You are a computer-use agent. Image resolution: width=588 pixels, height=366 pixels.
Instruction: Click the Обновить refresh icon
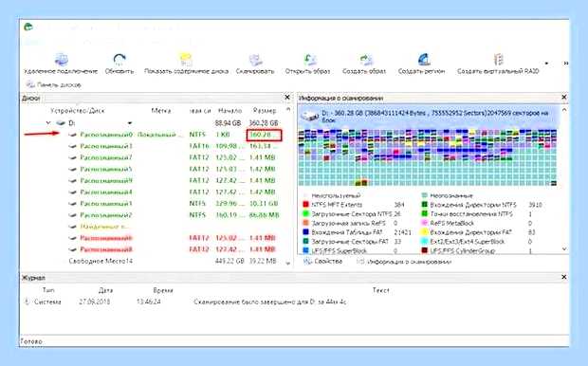(119, 60)
